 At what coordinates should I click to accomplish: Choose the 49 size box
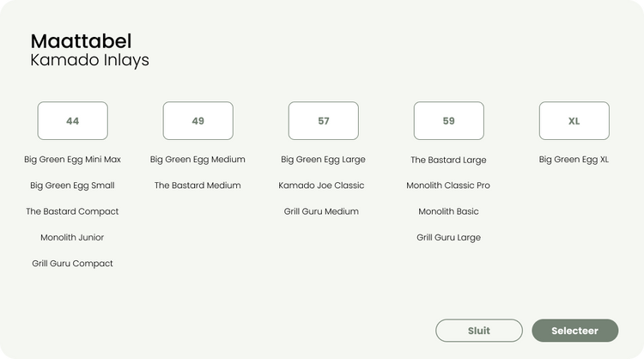198,121
